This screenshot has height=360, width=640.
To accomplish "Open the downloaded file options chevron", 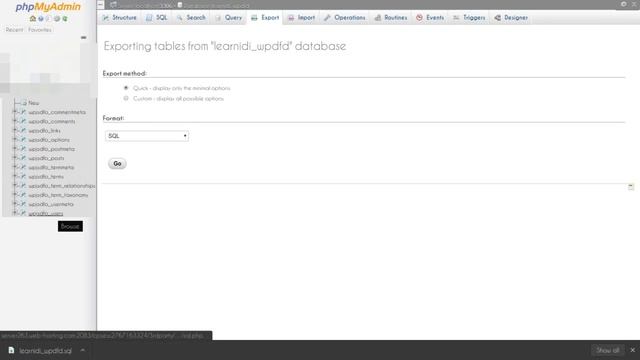I will pyautogui.click(x=82, y=350).
